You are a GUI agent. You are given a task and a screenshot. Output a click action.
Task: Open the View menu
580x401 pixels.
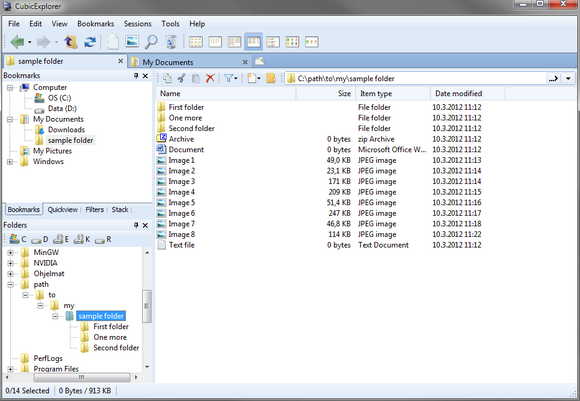60,24
